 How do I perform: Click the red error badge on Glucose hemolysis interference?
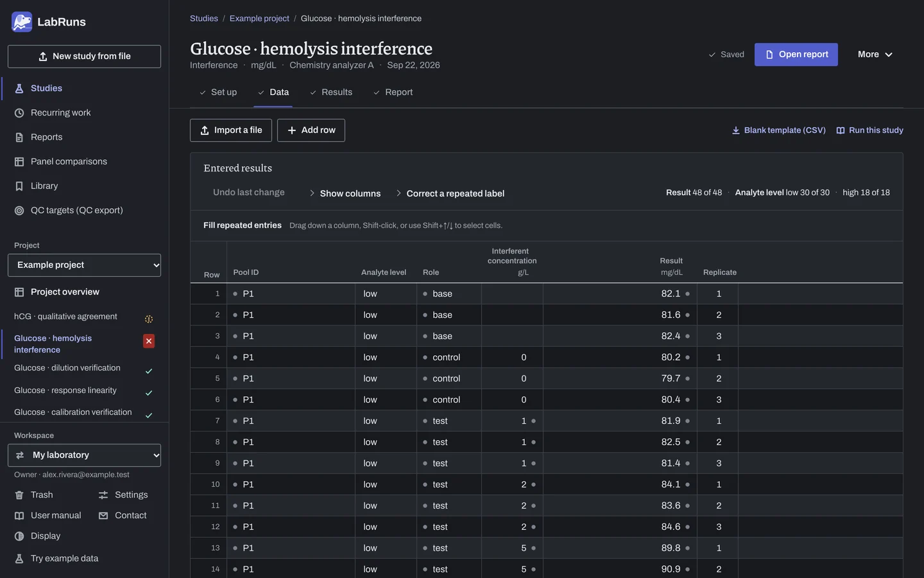[x=149, y=341]
